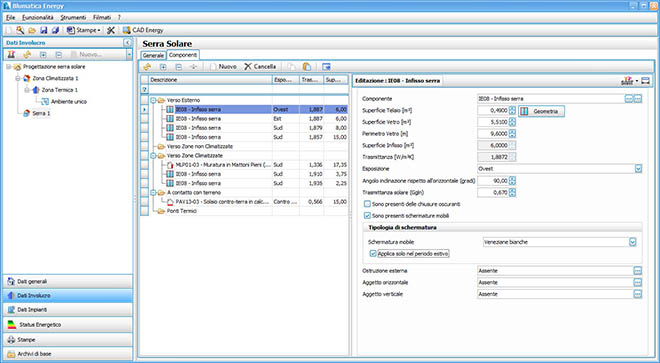Select the Componenti tab
This screenshot has width=660, height=363.
coord(183,55)
